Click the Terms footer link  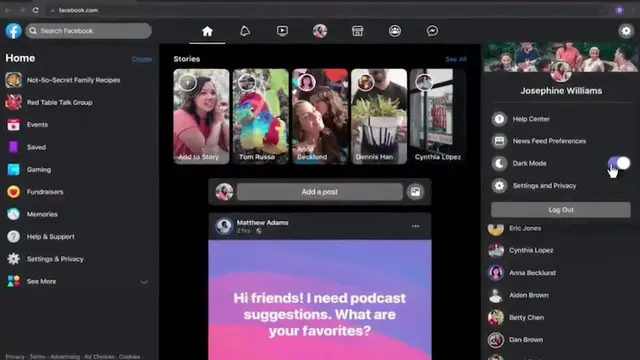point(37,357)
